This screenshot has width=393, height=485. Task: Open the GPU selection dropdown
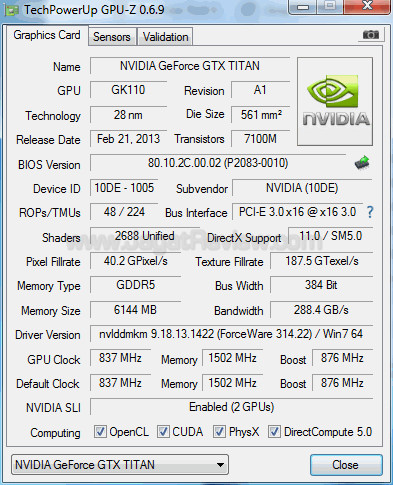(x=120, y=464)
